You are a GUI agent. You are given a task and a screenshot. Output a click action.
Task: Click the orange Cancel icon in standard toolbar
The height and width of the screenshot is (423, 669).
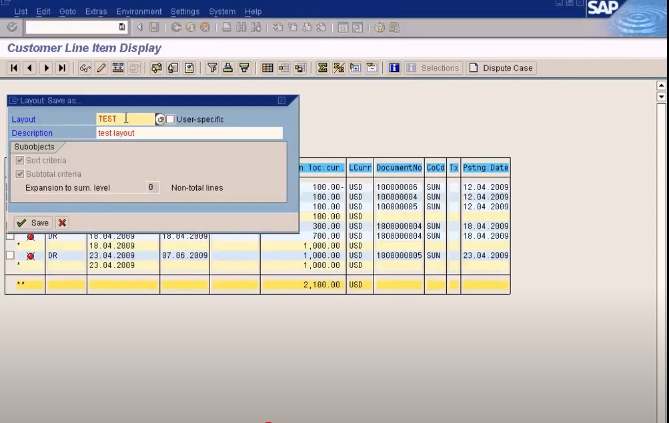coord(205,27)
